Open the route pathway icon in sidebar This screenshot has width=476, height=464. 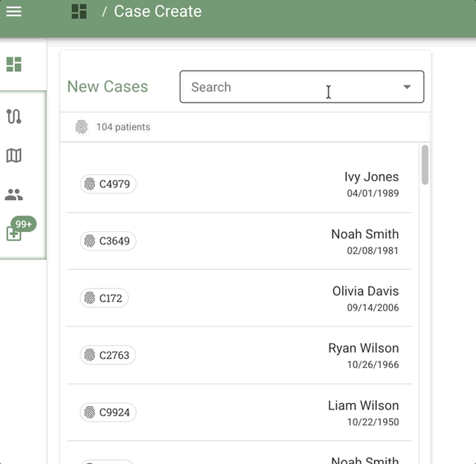13,116
